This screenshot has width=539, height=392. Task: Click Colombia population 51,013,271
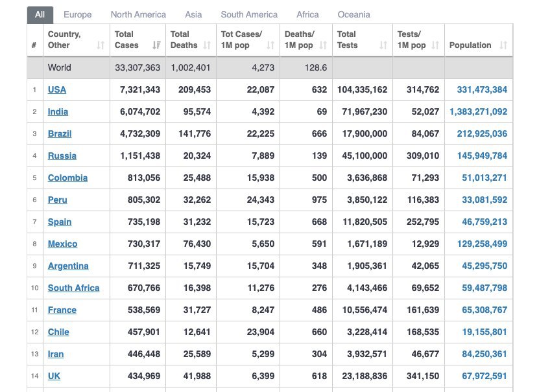tap(485, 178)
